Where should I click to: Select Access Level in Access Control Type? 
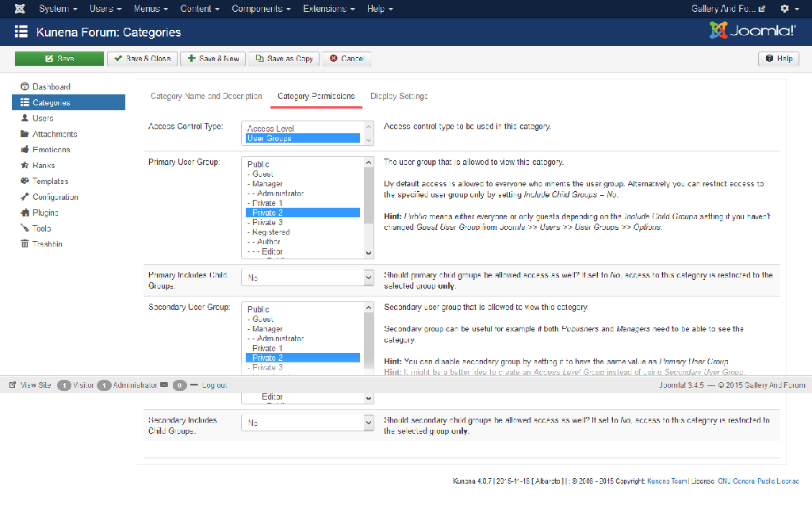tap(302, 128)
